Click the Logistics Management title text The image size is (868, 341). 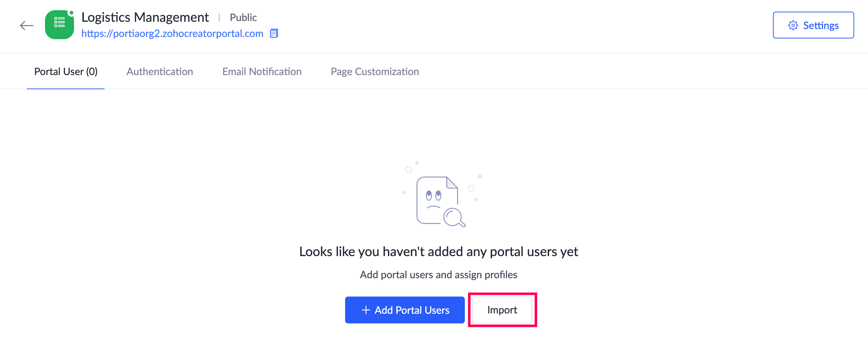(x=145, y=17)
